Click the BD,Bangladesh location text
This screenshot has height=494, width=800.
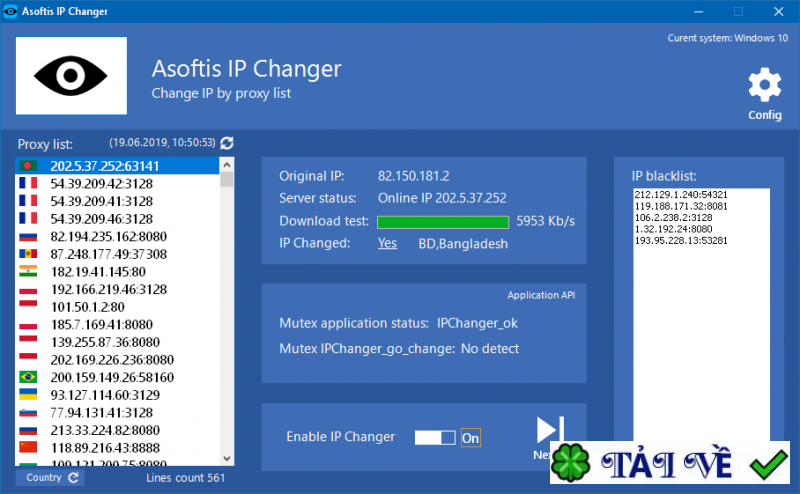[463, 244]
